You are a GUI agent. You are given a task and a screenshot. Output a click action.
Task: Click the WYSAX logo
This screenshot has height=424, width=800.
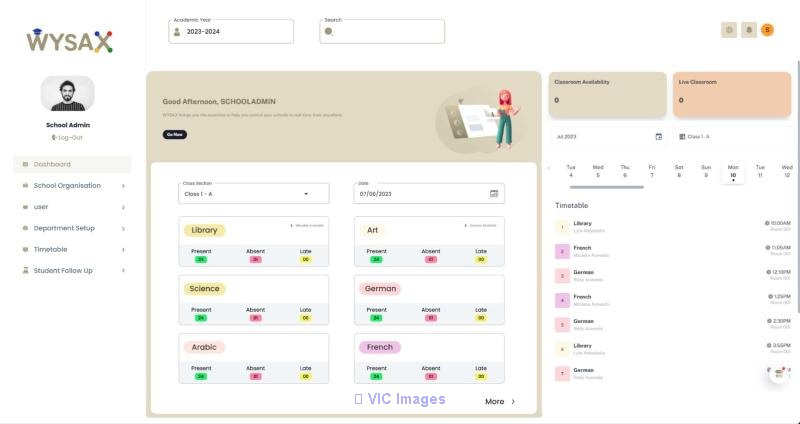(x=69, y=41)
